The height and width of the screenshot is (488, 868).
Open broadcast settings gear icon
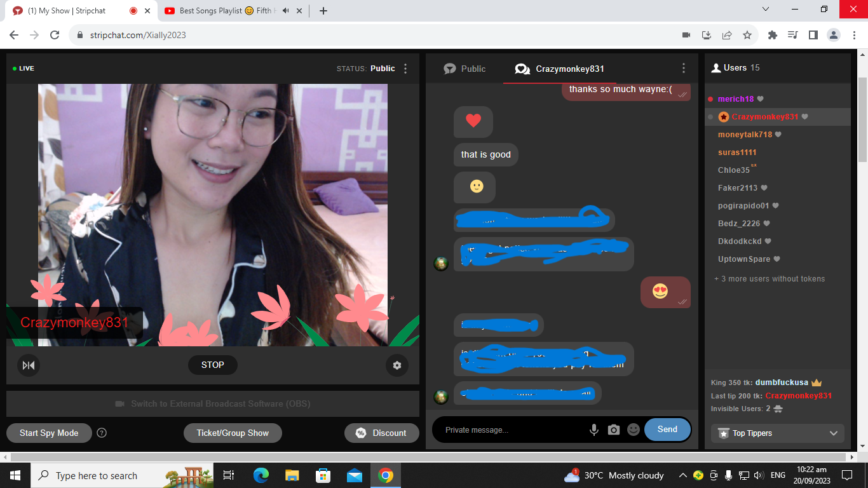[397, 365]
